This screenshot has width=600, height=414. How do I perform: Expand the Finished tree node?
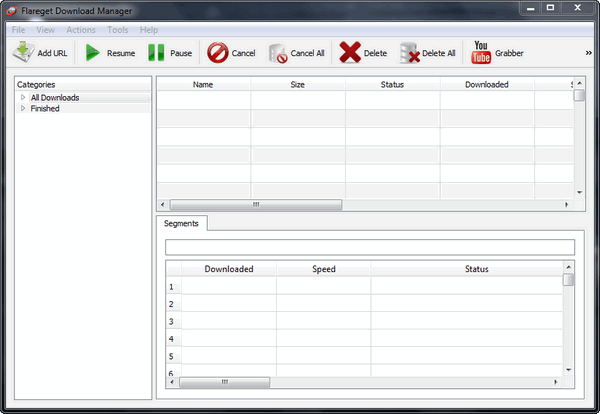pyautogui.click(x=23, y=108)
